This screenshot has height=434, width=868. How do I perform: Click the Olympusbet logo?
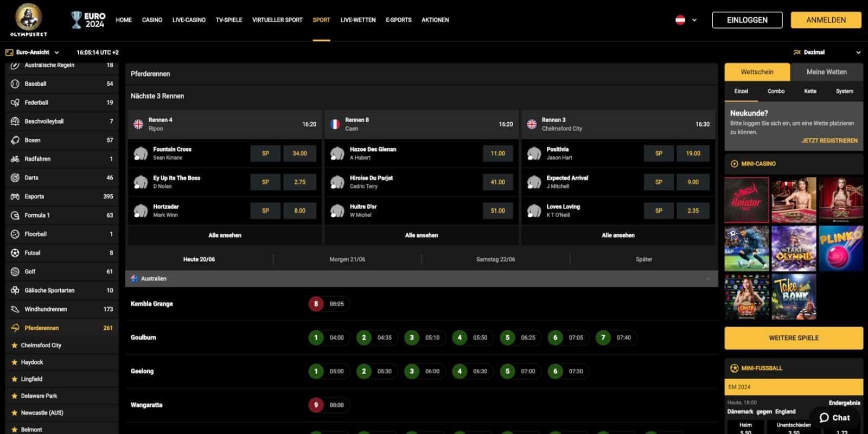pos(28,20)
